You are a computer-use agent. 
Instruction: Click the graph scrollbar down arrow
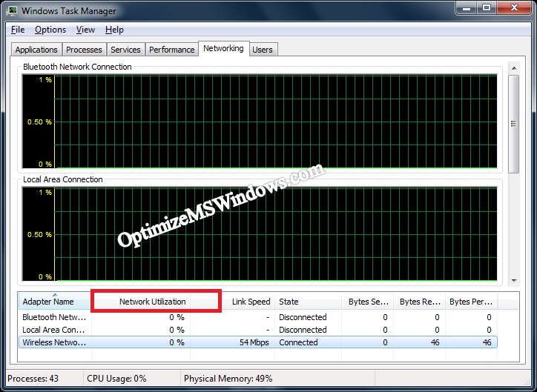coord(514,281)
